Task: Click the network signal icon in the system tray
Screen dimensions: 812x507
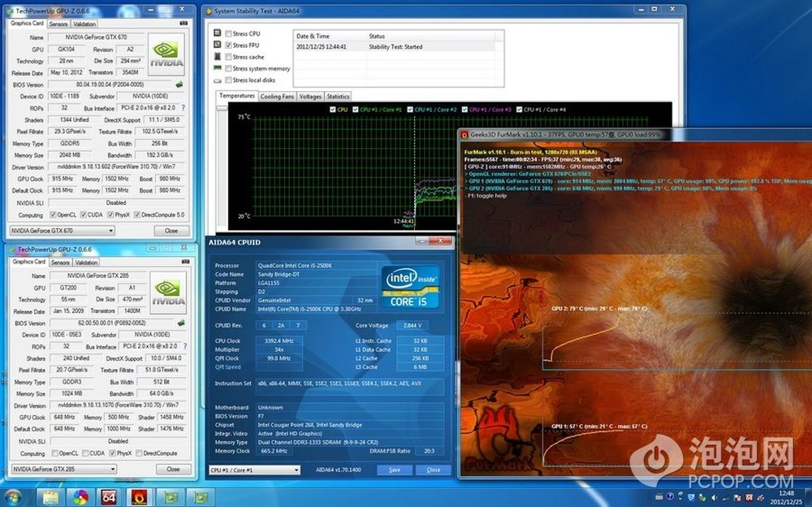Action: pos(724,498)
